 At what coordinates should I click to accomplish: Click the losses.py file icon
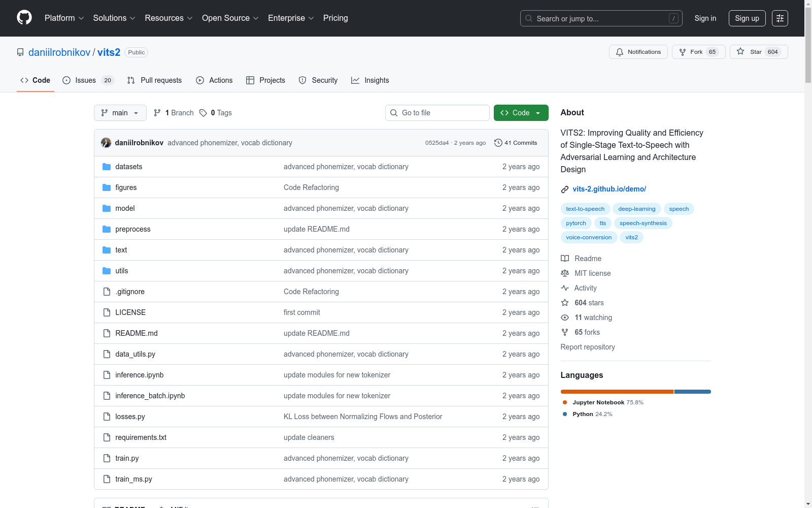[x=107, y=417]
